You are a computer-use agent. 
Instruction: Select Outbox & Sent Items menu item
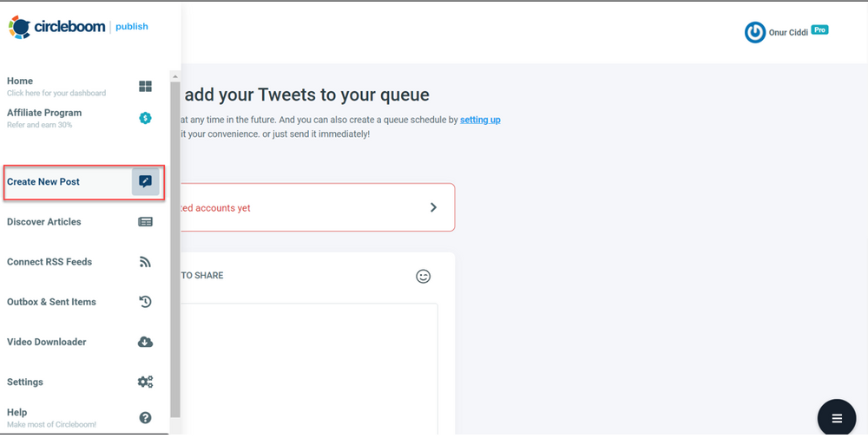coord(51,302)
